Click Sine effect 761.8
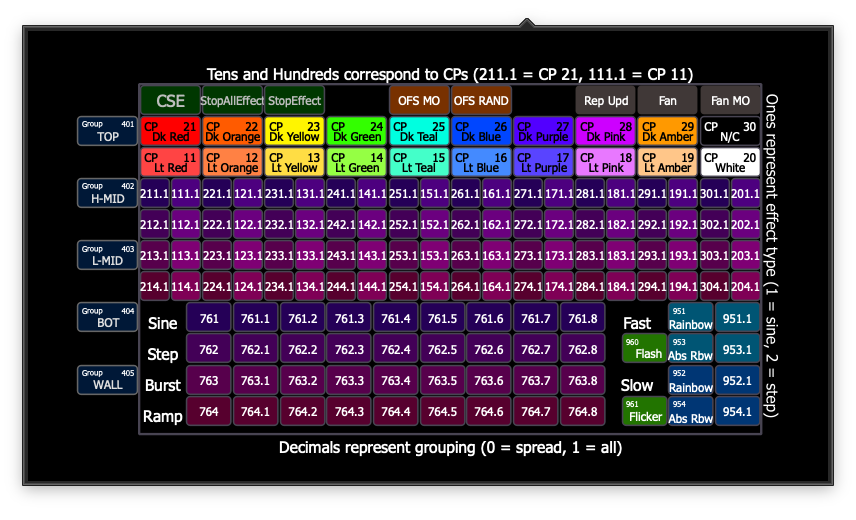 pos(582,318)
